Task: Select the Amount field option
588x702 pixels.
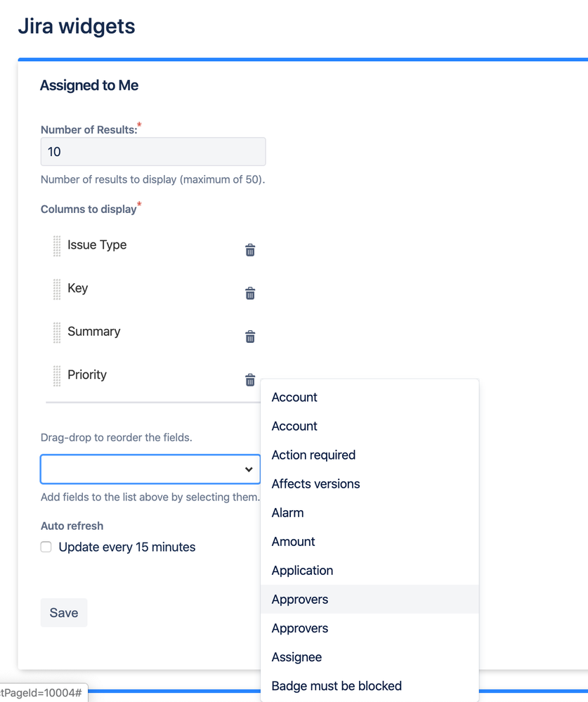Action: pos(370,541)
